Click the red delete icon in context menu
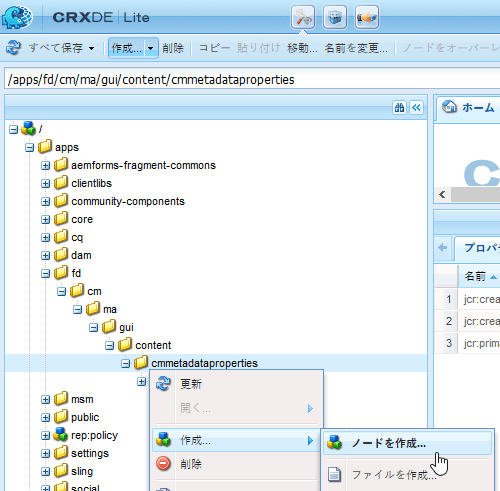500x491 pixels. 163,464
